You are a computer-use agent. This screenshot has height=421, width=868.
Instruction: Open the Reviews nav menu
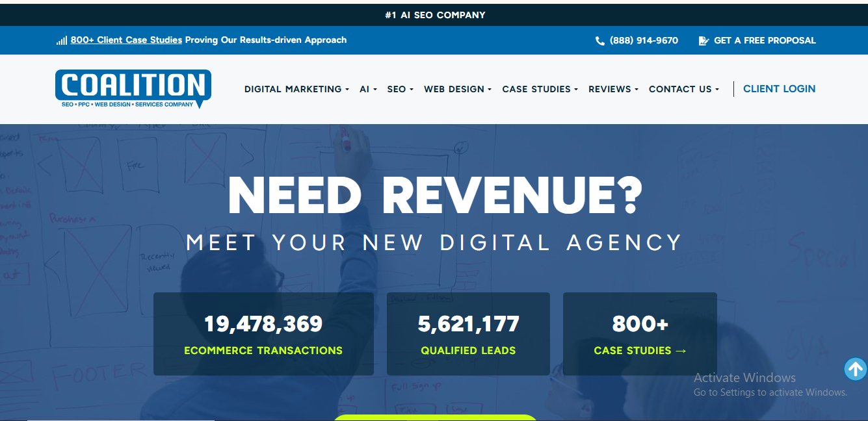coord(613,89)
